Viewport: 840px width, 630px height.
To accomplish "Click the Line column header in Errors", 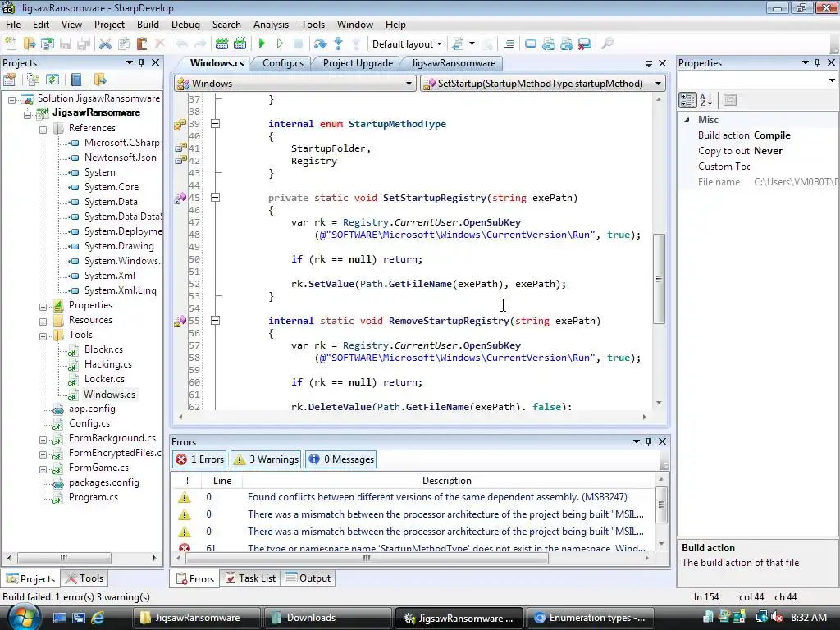I will click(x=222, y=481).
